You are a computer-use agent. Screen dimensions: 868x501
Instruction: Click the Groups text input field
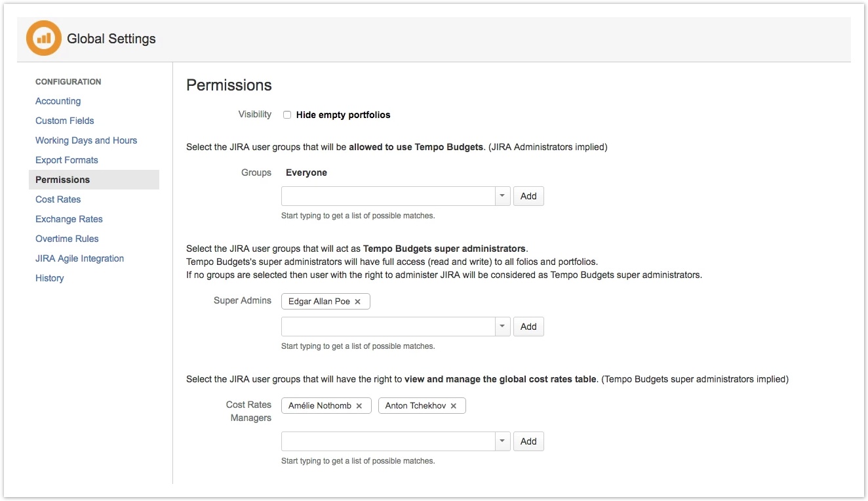[x=387, y=195]
